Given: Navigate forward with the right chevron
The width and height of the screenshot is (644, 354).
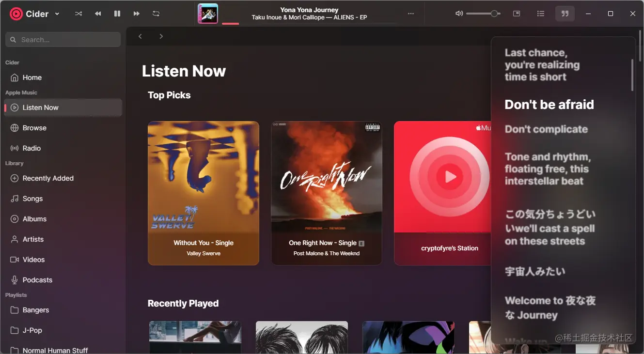Looking at the screenshot, I should [x=161, y=36].
